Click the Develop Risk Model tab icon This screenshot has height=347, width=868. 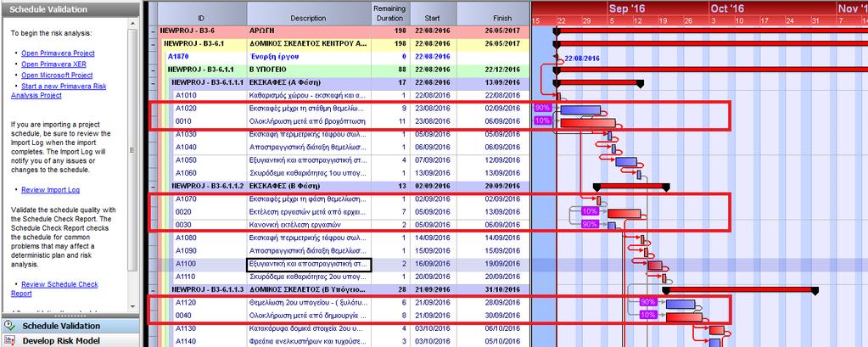pos(8,340)
